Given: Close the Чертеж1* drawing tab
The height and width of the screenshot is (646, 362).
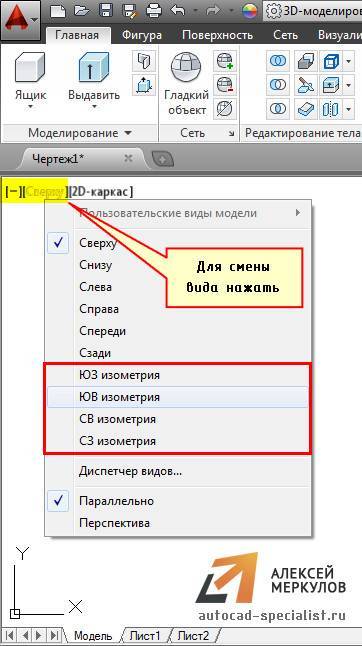Looking at the screenshot, I should pos(128,158).
